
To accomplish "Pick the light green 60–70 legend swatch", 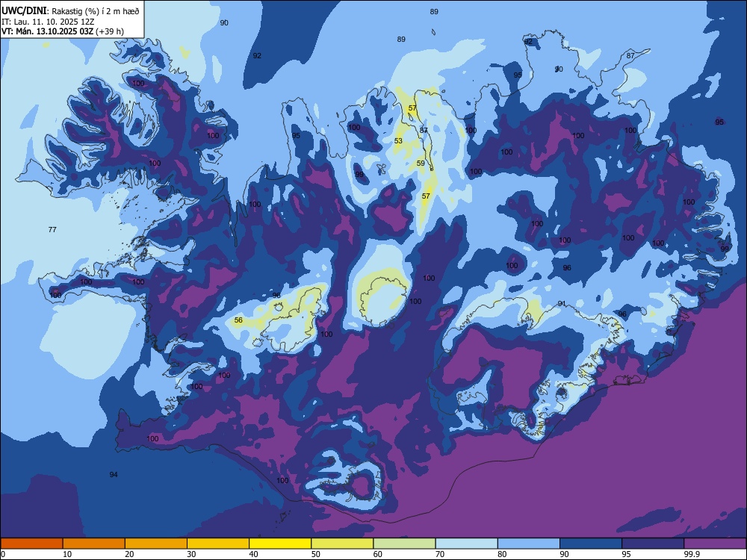I will (x=404, y=544).
